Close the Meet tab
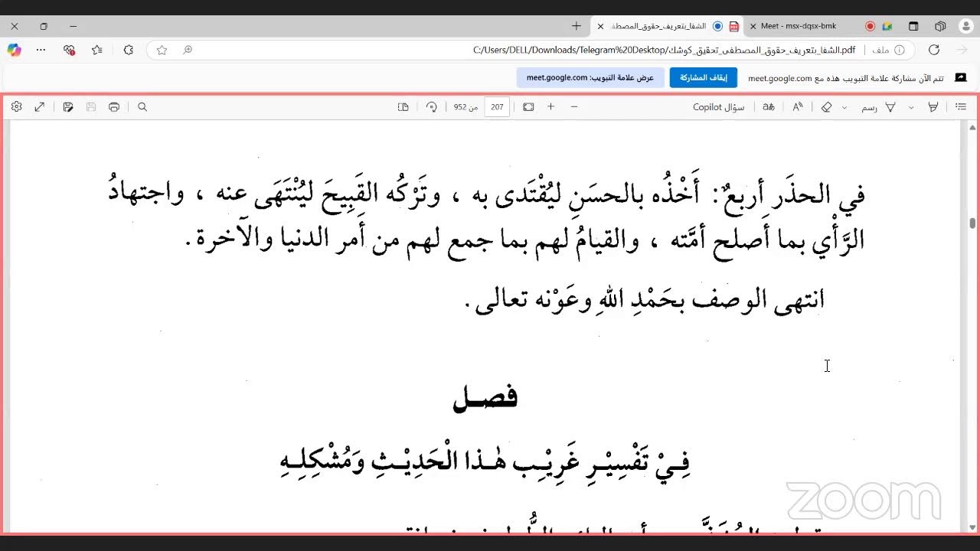This screenshot has width=980, height=551. (753, 26)
